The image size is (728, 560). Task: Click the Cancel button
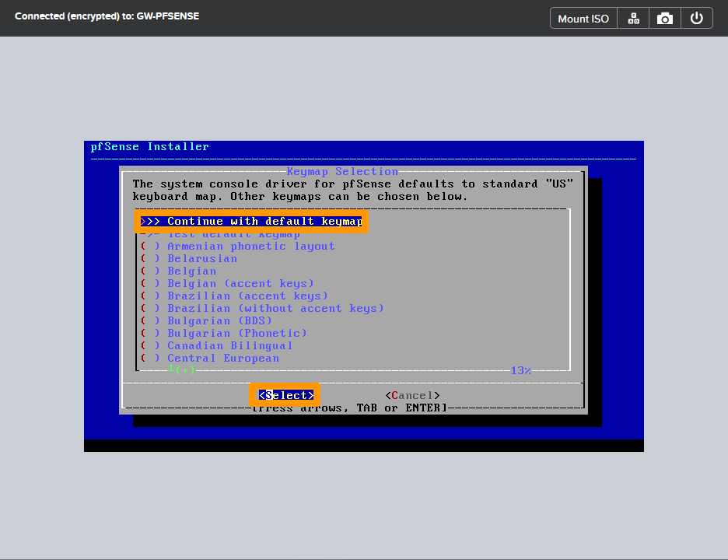pos(412,395)
